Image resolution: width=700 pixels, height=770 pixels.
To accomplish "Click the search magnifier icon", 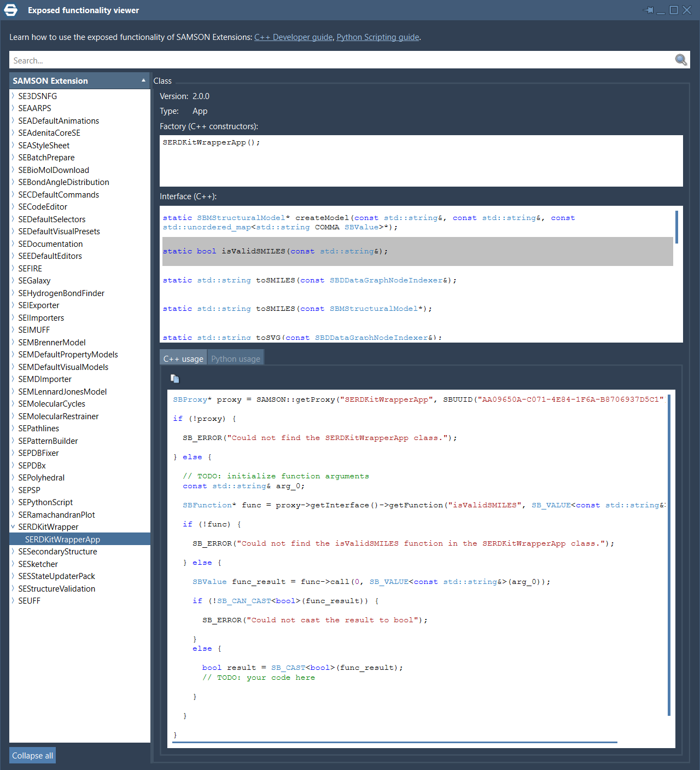I will [680, 60].
